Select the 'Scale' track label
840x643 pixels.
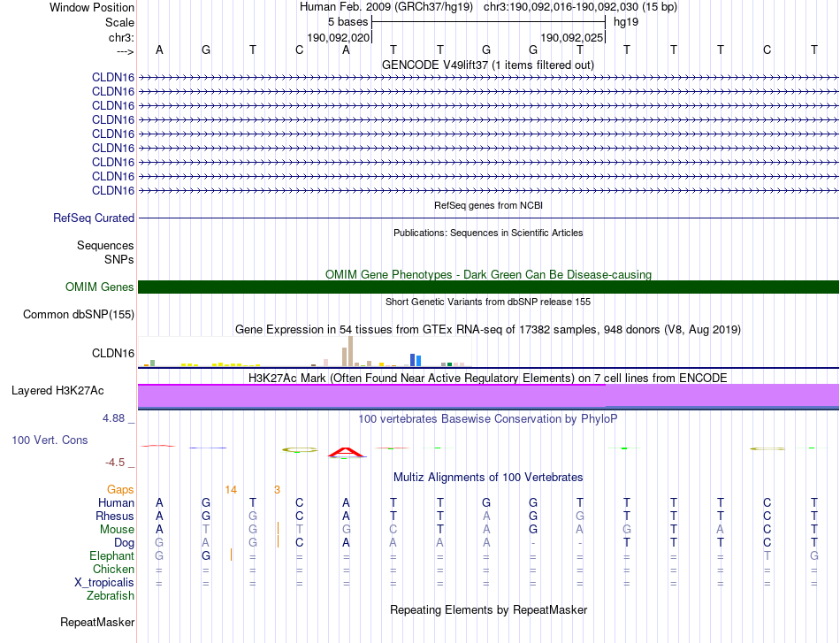119,22
